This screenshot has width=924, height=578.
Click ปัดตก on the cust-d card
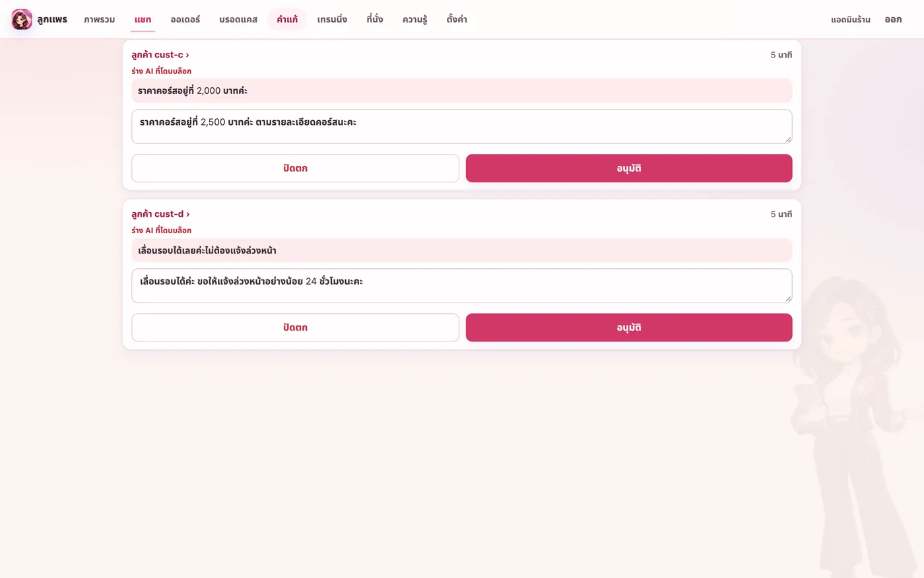click(x=295, y=328)
